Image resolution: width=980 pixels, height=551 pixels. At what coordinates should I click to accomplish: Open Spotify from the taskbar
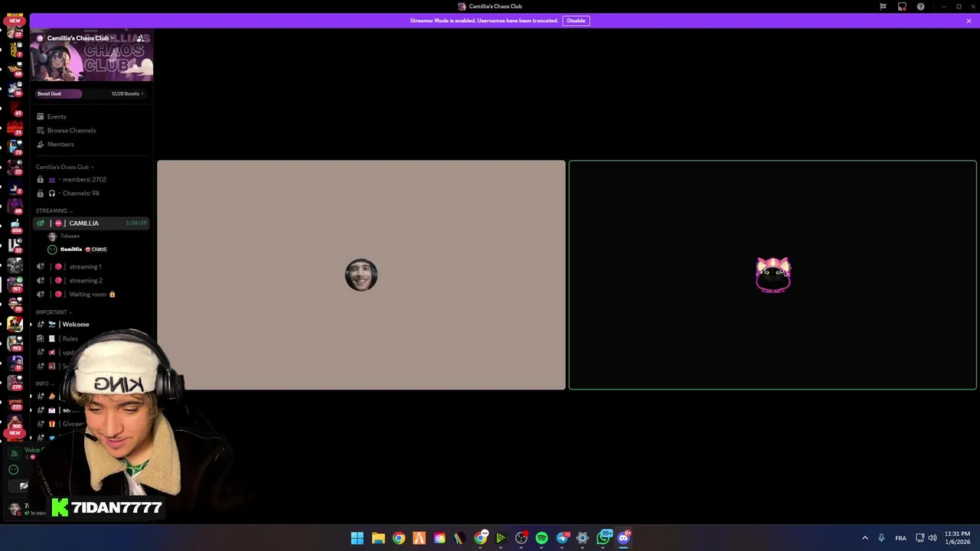pos(542,538)
